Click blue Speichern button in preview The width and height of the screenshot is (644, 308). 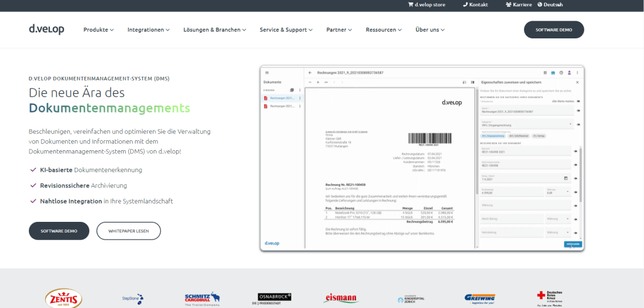[x=573, y=244]
